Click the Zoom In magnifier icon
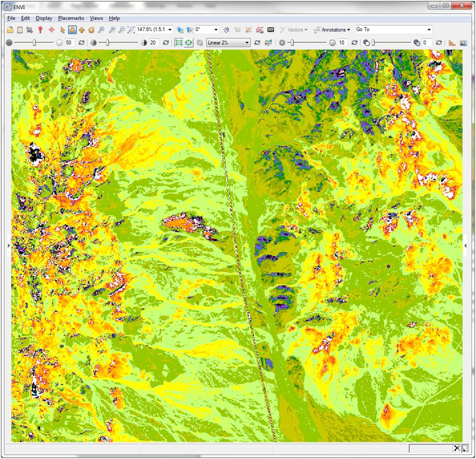 pos(112,30)
